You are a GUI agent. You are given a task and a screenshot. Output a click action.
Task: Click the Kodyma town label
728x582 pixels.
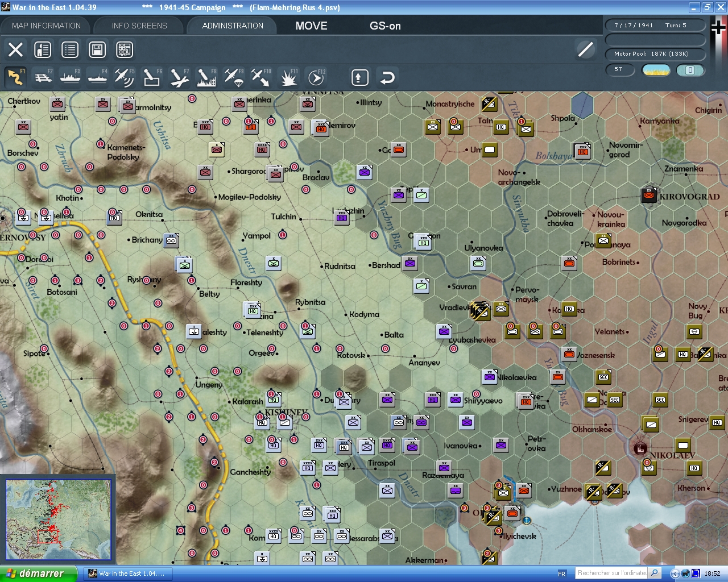point(364,314)
